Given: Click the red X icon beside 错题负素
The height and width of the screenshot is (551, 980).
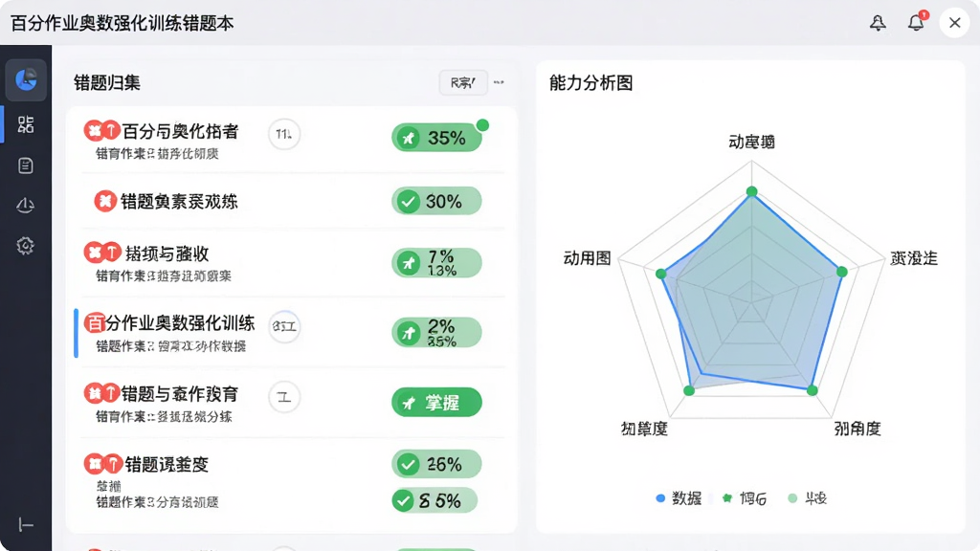Looking at the screenshot, I should click(x=105, y=201).
